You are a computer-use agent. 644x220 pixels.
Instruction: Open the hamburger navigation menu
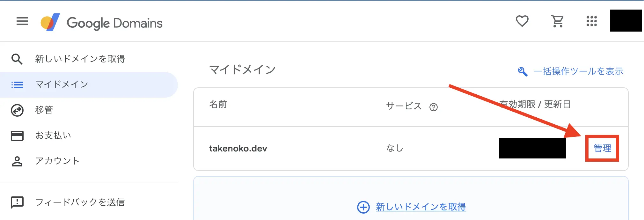click(22, 21)
